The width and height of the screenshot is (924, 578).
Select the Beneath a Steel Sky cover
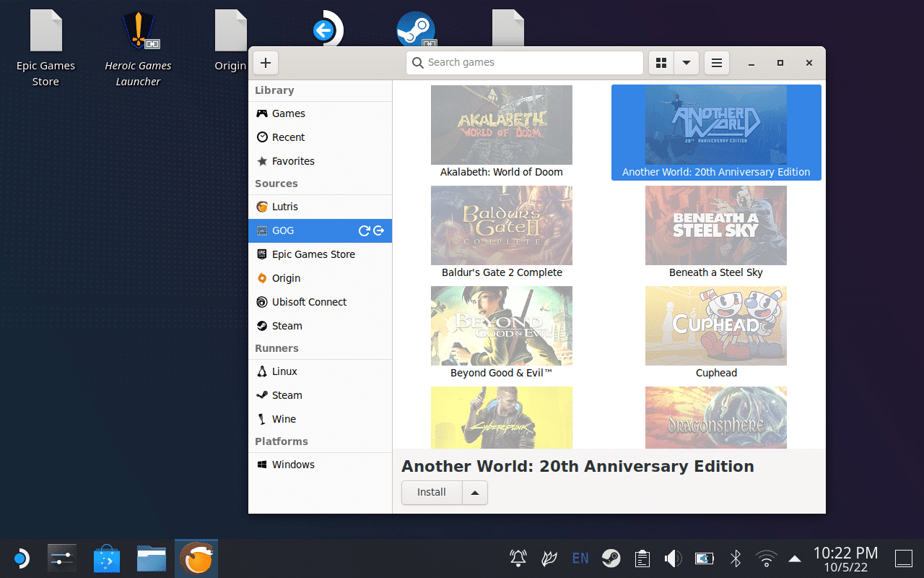click(x=716, y=225)
